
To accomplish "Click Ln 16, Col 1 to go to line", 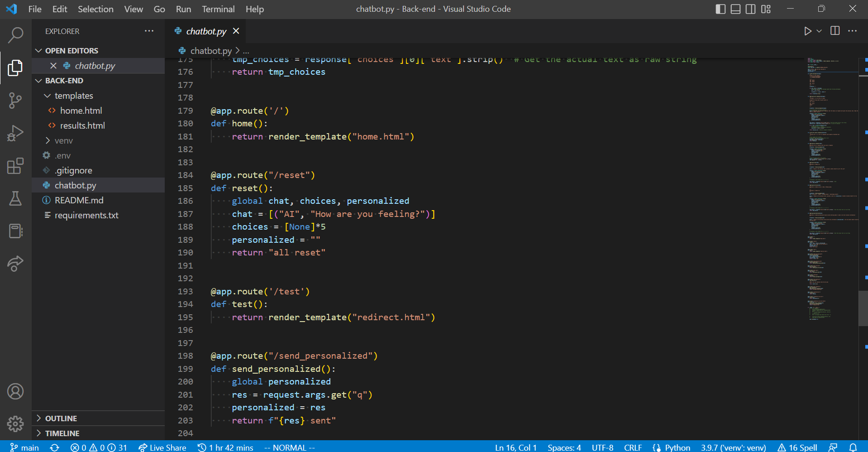I will [x=515, y=447].
